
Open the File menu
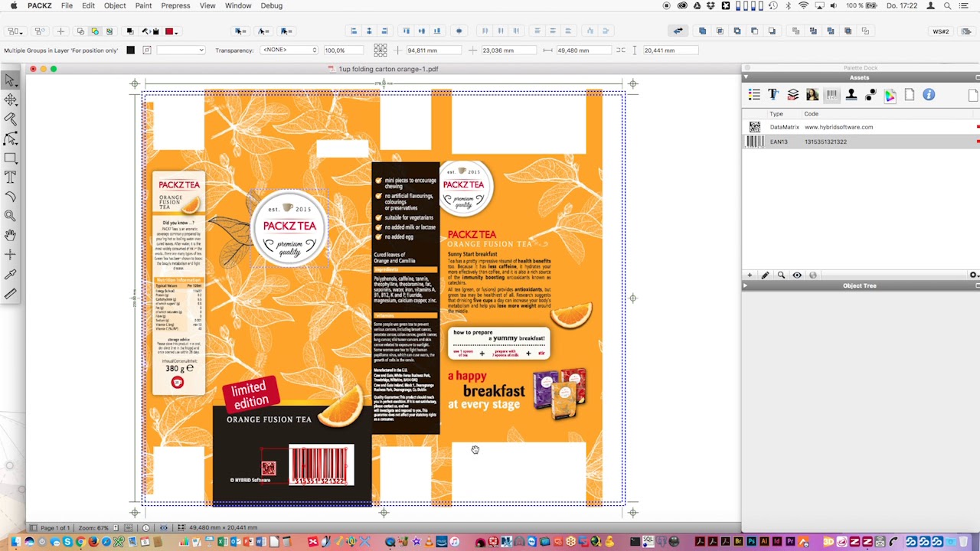(67, 5)
